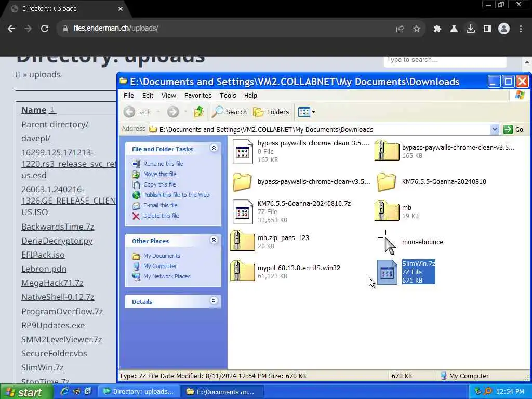The height and width of the screenshot is (399, 532).
Task: Click Explorer Forward button
Action: pyautogui.click(x=172, y=112)
